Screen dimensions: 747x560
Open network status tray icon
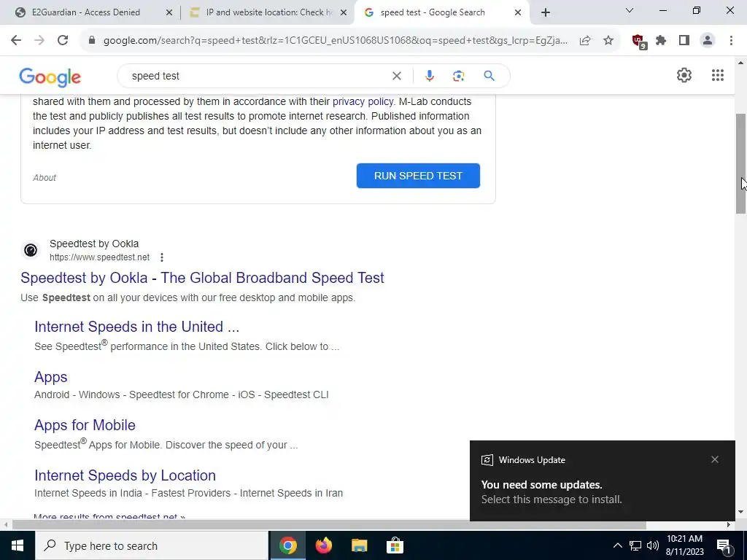(635, 545)
